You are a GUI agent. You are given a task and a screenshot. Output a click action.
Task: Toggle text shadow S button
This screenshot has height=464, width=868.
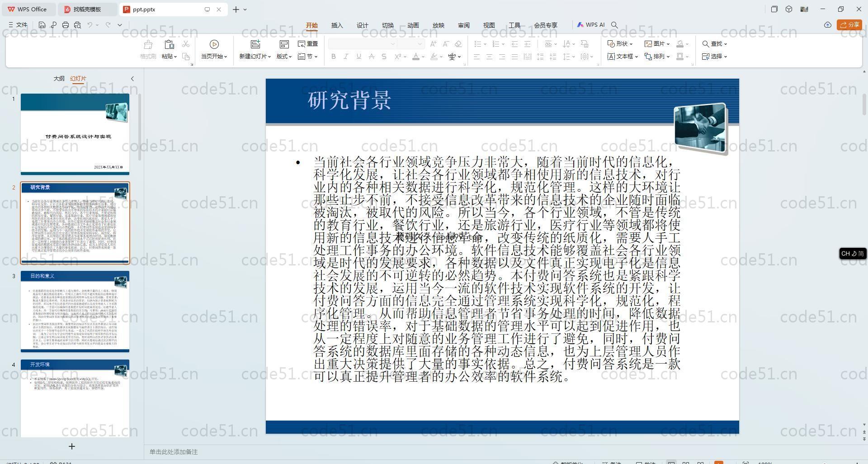[384, 57]
